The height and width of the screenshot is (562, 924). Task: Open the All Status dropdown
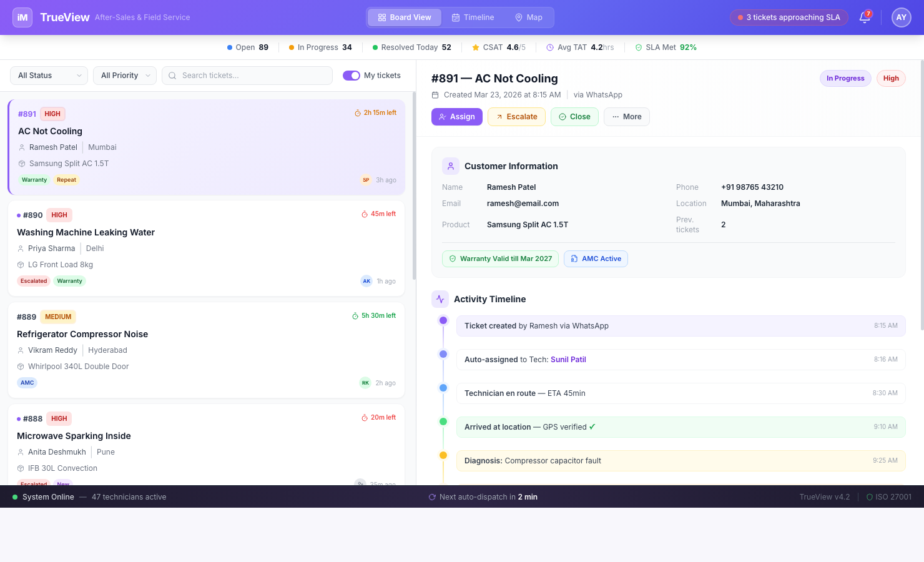pyautogui.click(x=48, y=75)
